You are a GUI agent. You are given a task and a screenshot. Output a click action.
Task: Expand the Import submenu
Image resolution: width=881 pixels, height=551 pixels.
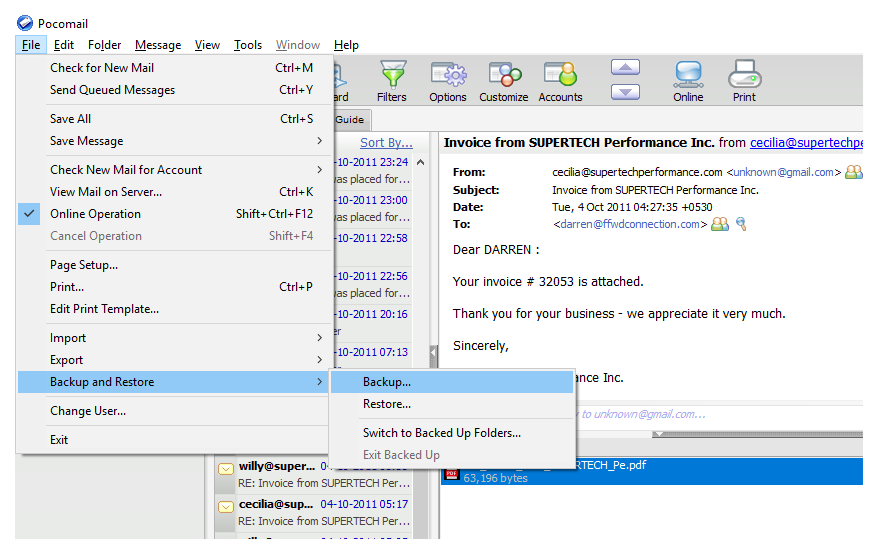click(x=320, y=338)
